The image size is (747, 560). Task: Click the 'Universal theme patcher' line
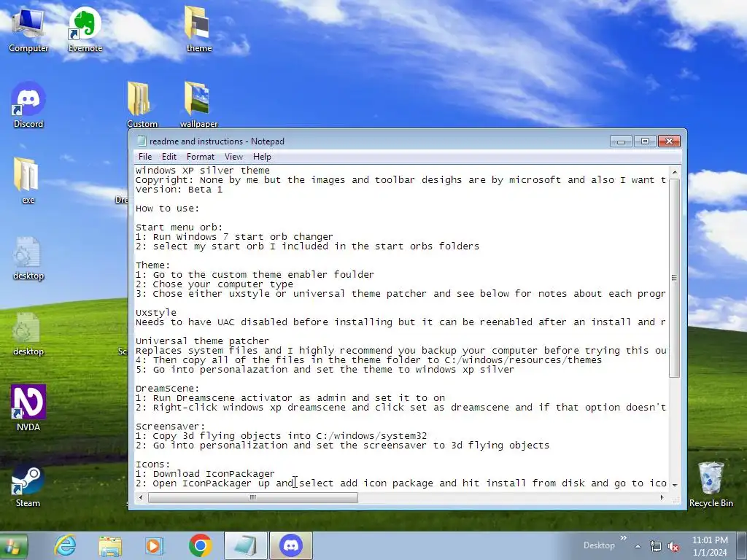(x=202, y=341)
